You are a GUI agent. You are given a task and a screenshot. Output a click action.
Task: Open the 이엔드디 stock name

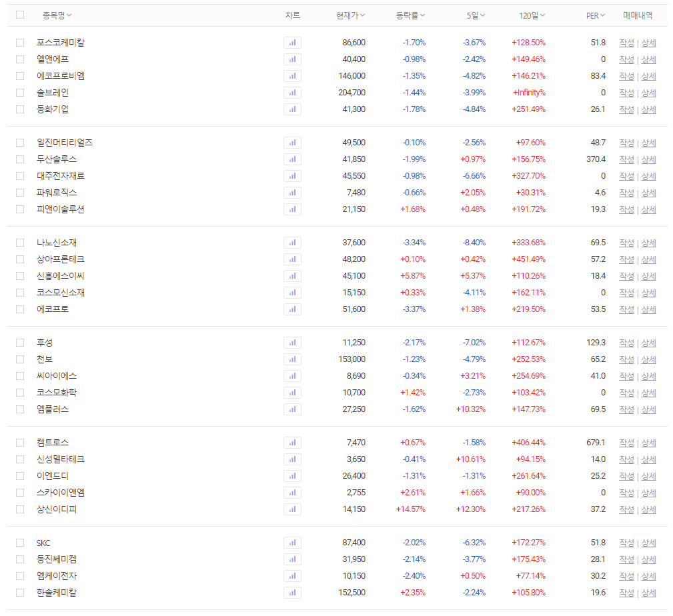click(x=53, y=476)
